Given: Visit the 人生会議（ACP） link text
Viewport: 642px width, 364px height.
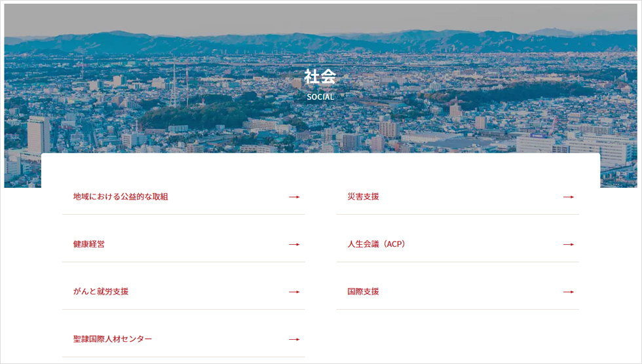Looking at the screenshot, I should pyautogui.click(x=377, y=244).
